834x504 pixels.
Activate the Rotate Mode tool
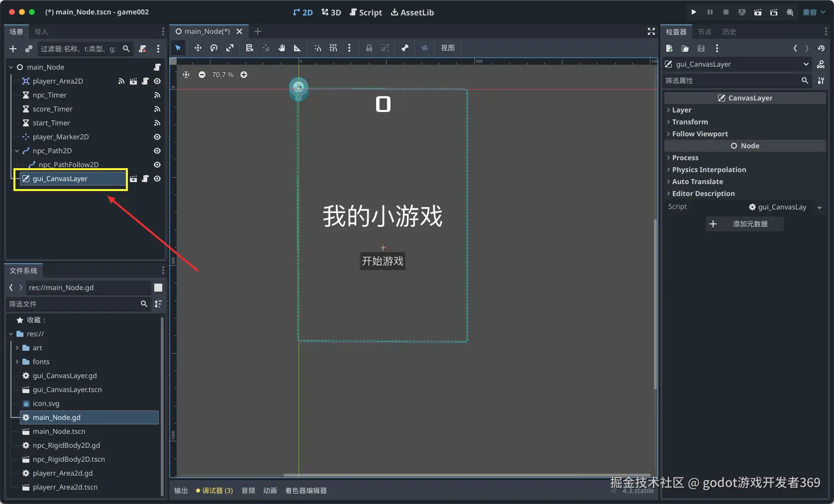click(214, 48)
